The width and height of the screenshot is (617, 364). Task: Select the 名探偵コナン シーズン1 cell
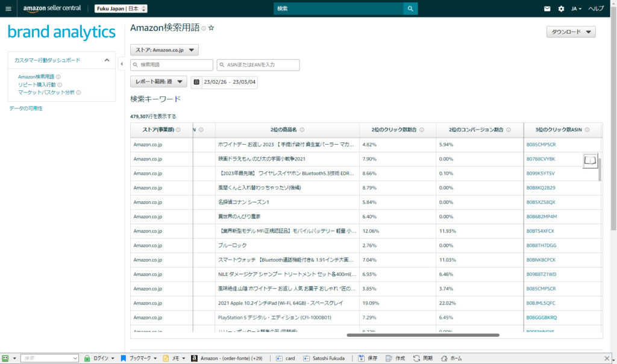(x=287, y=202)
